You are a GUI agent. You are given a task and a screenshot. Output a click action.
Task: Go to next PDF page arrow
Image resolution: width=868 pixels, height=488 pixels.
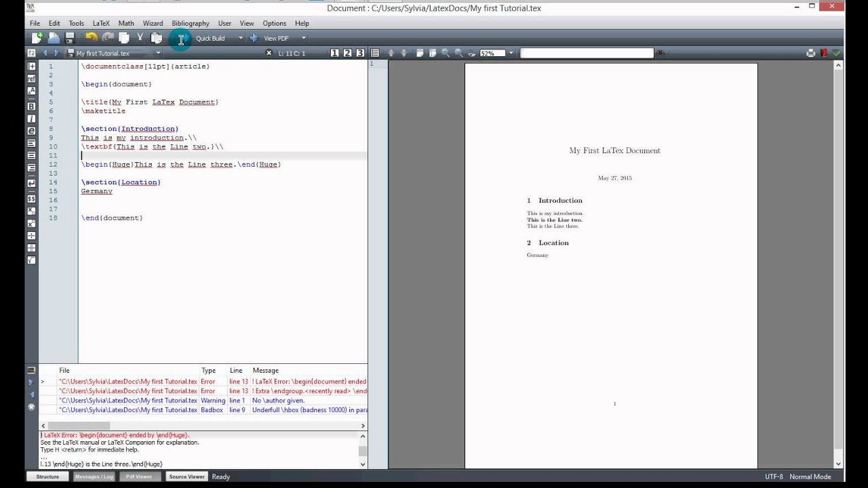click(403, 53)
